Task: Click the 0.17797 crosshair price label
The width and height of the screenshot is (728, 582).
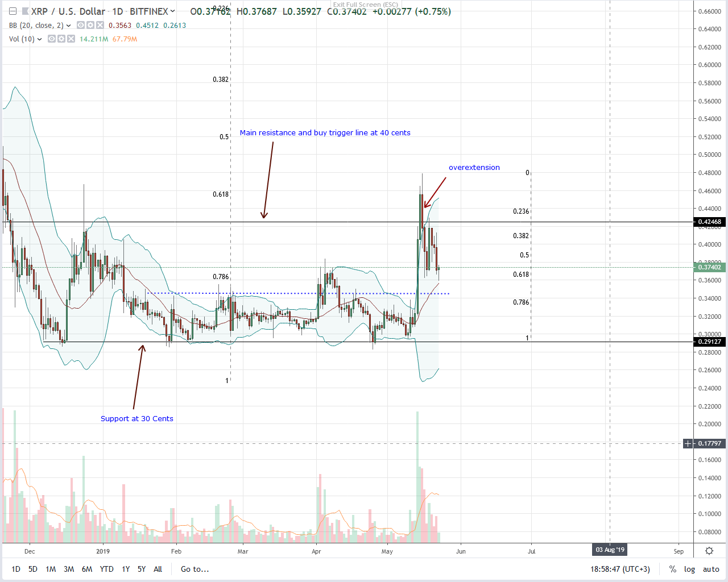Action: [x=709, y=443]
